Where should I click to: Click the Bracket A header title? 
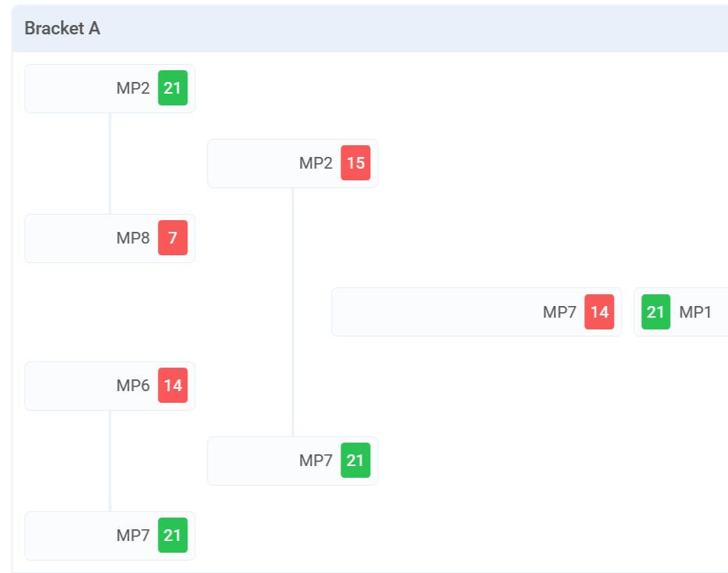(x=62, y=29)
